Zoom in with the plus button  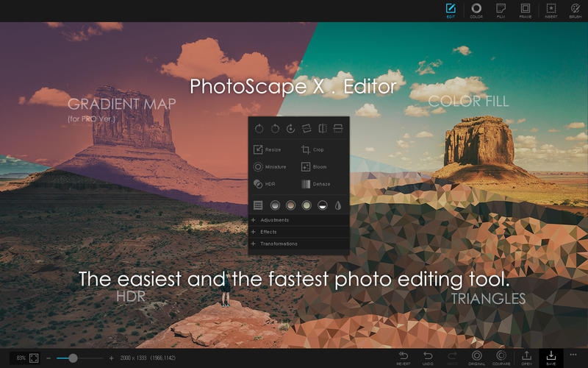[111, 358]
